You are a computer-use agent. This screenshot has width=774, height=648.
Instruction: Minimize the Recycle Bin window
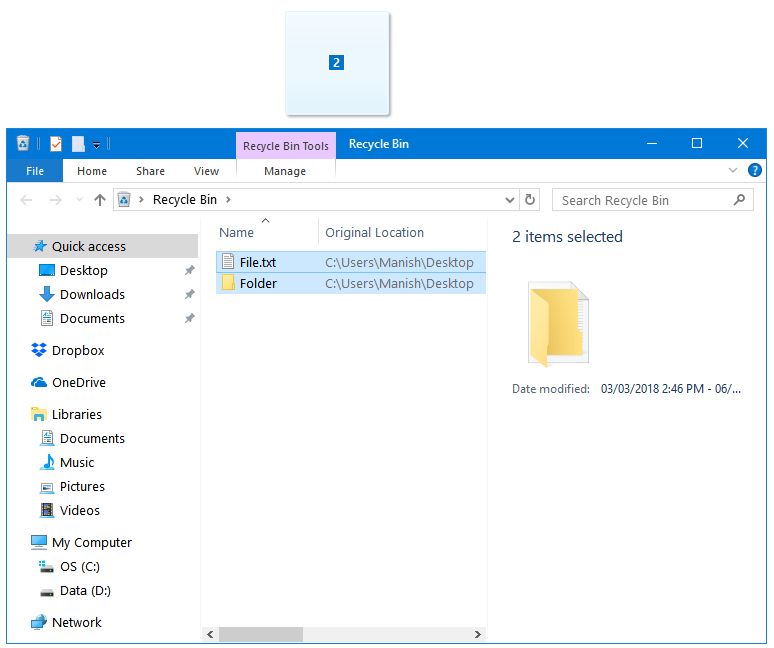click(652, 144)
